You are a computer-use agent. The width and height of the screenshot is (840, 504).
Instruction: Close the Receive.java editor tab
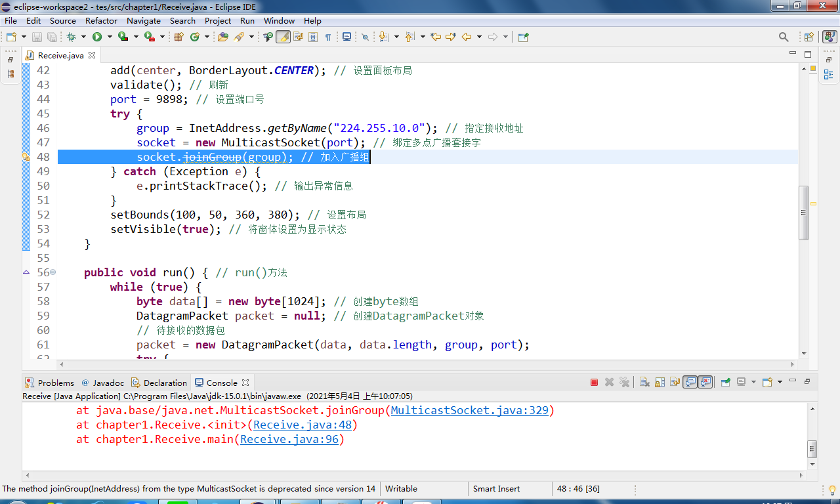92,55
